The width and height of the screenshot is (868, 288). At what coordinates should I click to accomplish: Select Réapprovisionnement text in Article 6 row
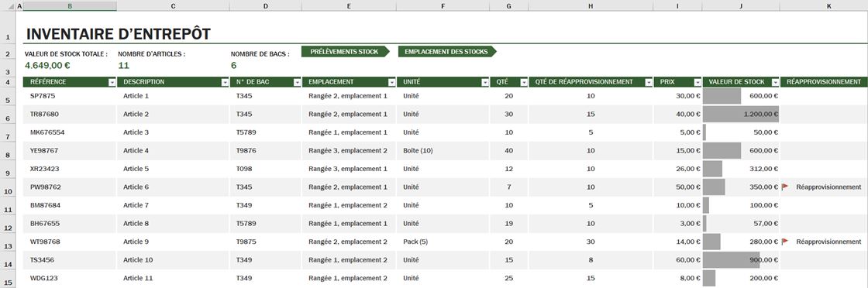pyautogui.click(x=828, y=187)
